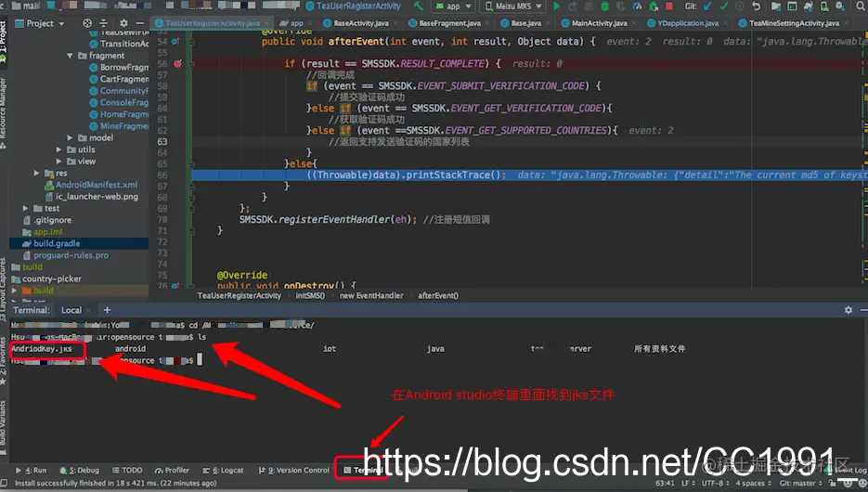Expand the utils folder
This screenshot has height=492, width=868.
[x=58, y=149]
